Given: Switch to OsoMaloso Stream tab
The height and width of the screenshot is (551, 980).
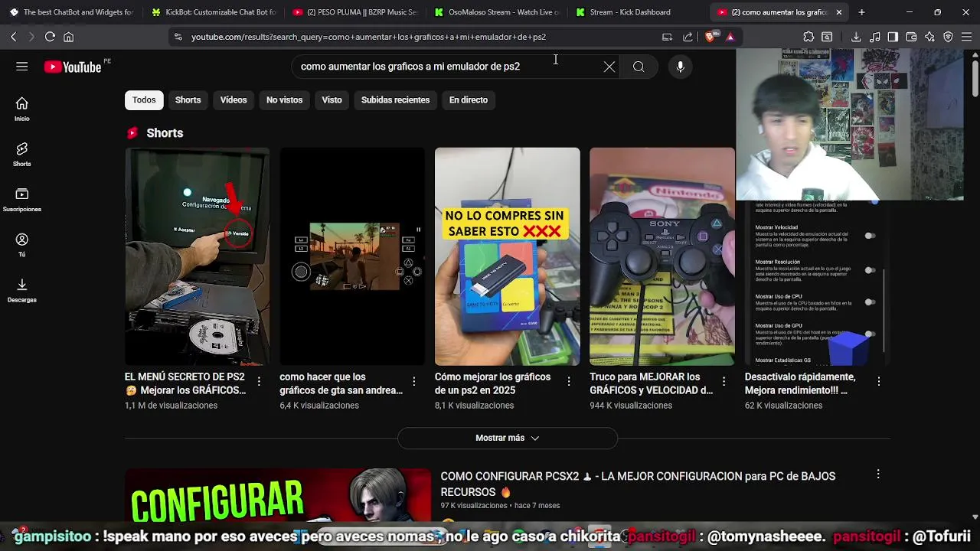Looking at the screenshot, I should pyautogui.click(x=496, y=12).
